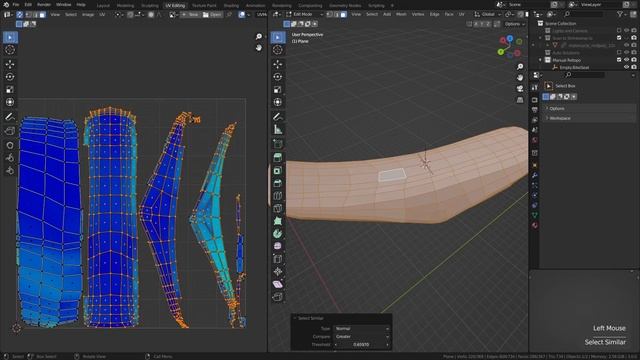Screen dimensions: 640x360
Task: Expand the Options panel in tool settings
Action: pos(590,109)
